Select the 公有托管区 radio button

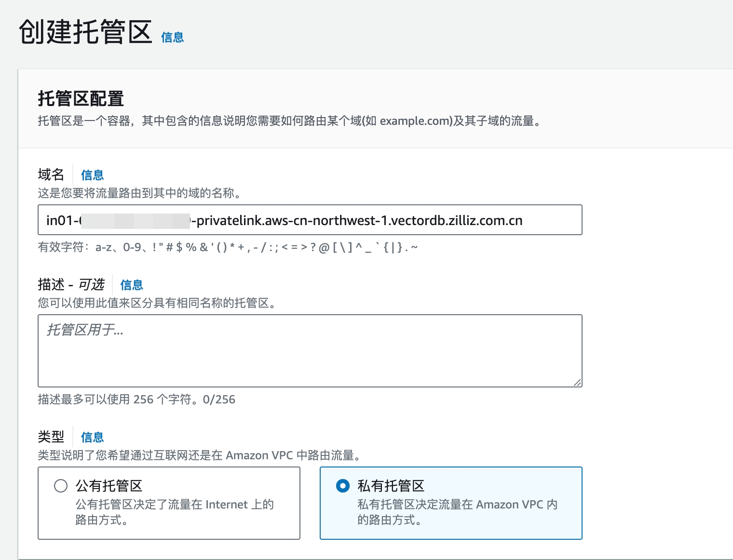coord(61,485)
